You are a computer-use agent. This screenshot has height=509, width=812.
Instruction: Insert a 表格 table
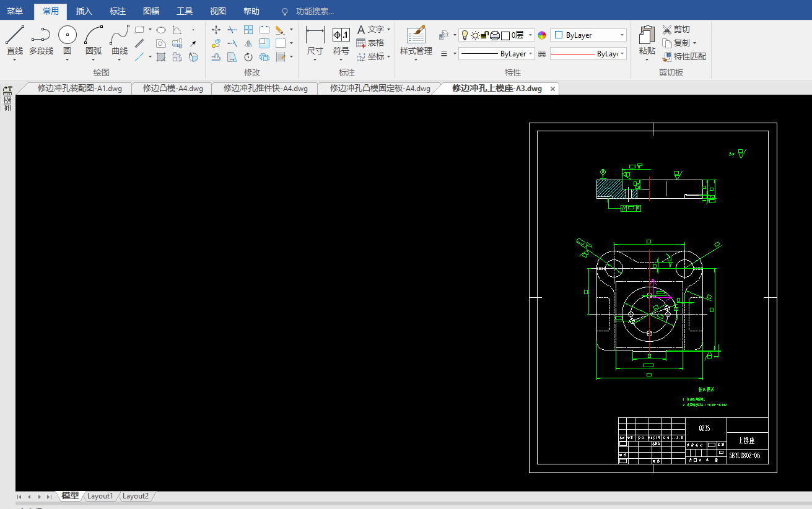coord(370,43)
